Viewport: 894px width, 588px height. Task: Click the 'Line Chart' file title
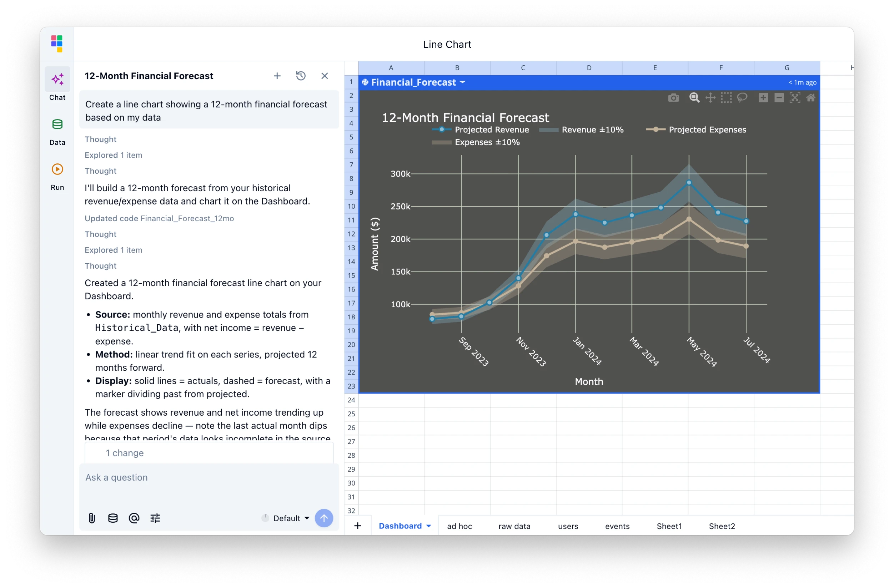[x=447, y=44]
